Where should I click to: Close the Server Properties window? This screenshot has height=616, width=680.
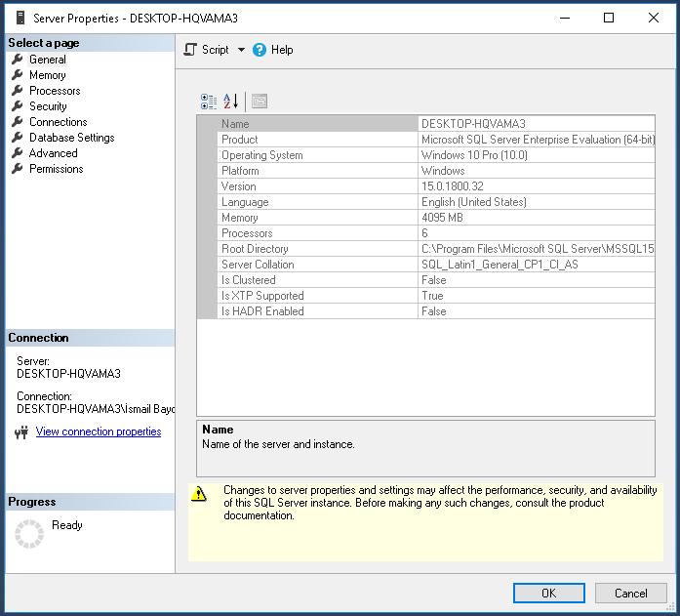pyautogui.click(x=653, y=18)
